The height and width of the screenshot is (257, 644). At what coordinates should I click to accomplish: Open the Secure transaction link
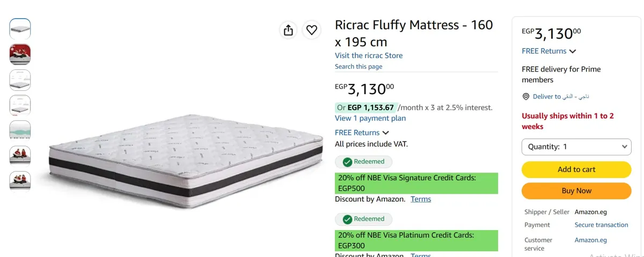[x=601, y=225]
